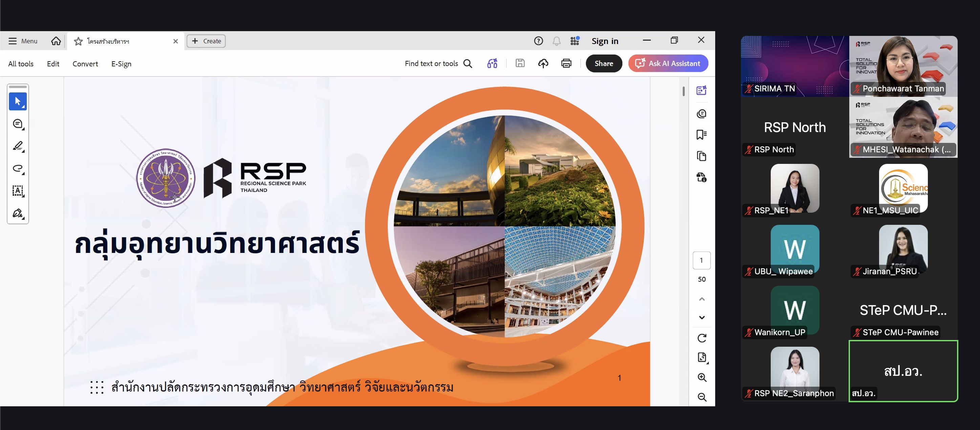Viewport: 980px width, 430px height.
Task: Select the text box tool
Action: point(18,191)
